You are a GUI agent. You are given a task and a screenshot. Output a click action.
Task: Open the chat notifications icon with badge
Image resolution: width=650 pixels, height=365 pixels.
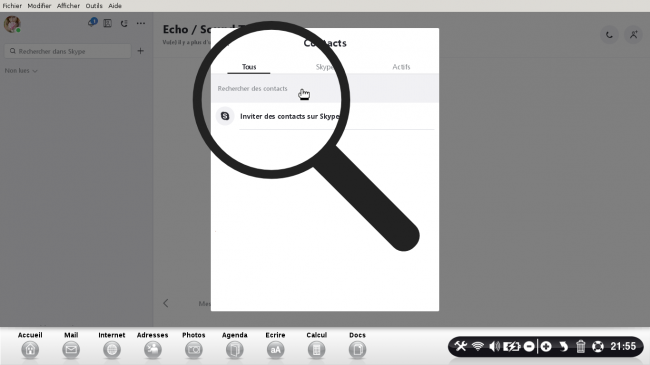click(x=92, y=22)
